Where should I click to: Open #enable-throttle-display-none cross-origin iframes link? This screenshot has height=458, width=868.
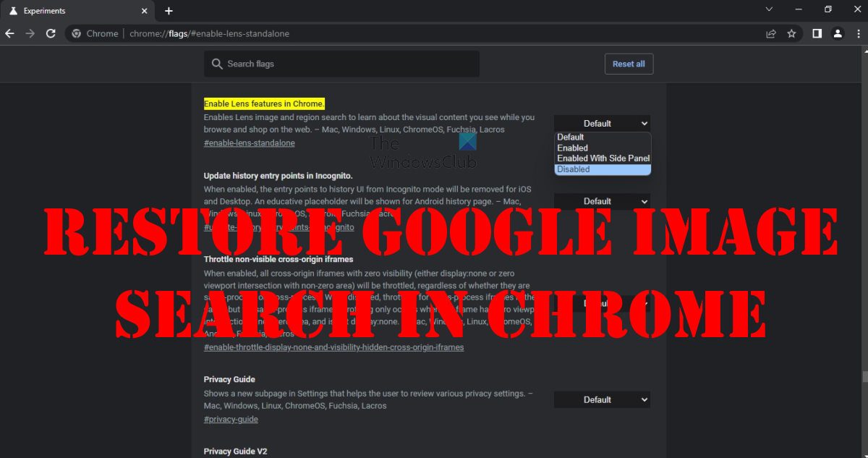coord(333,347)
